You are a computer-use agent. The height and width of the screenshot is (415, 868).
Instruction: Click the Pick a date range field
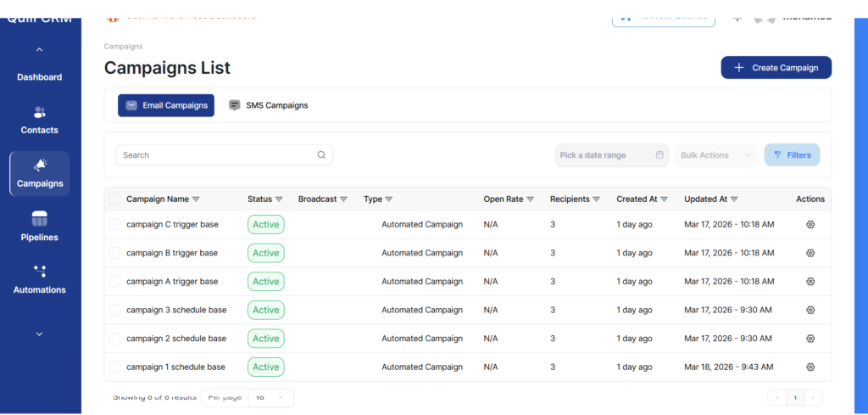pyautogui.click(x=611, y=155)
